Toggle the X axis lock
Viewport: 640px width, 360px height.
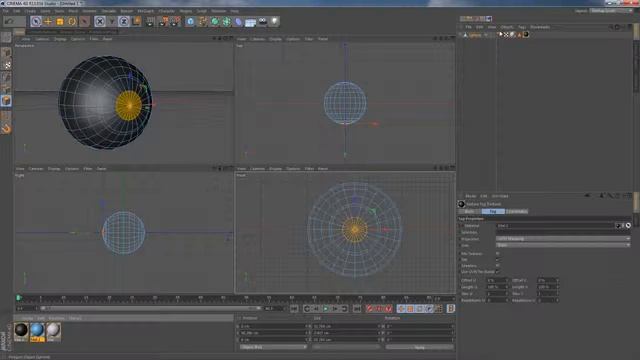(100, 21)
